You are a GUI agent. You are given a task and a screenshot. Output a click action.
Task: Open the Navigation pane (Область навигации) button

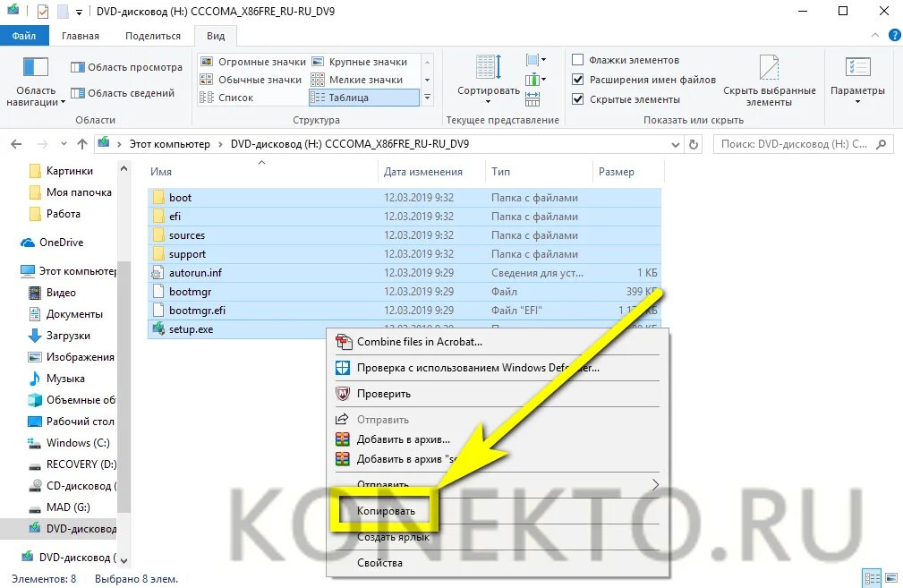(x=35, y=81)
